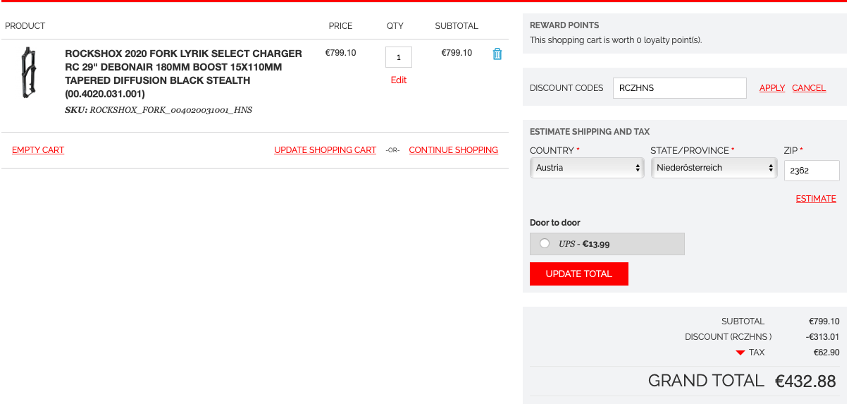Open the Country dropdown
Viewport: 868px width, 404px height.
click(x=587, y=168)
